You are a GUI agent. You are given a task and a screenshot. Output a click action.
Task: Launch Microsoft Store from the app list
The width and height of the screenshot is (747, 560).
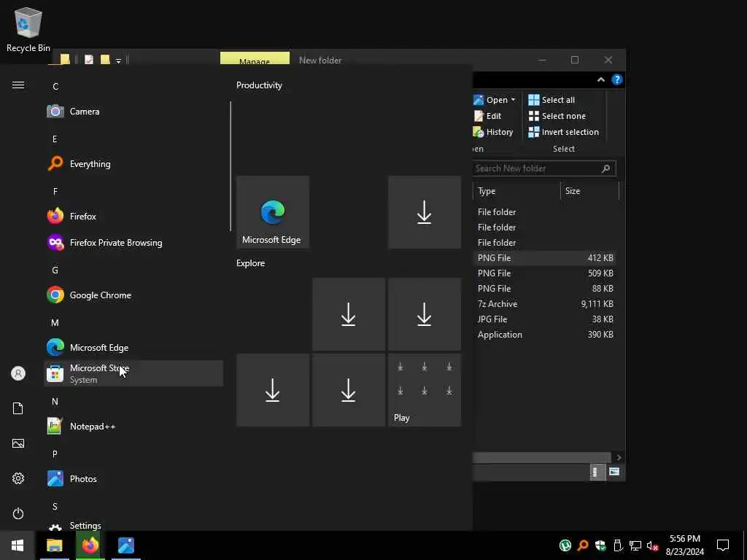click(133, 374)
